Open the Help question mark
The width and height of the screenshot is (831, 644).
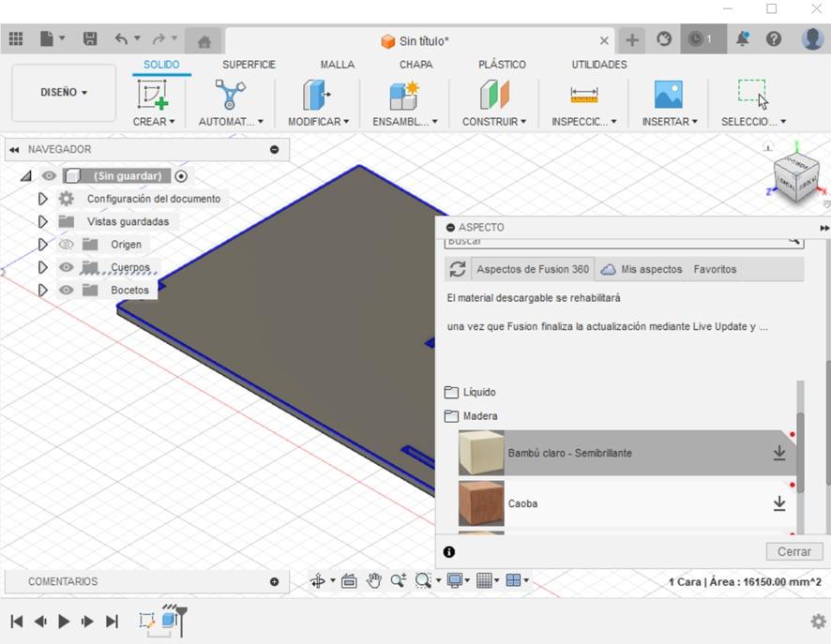point(774,38)
